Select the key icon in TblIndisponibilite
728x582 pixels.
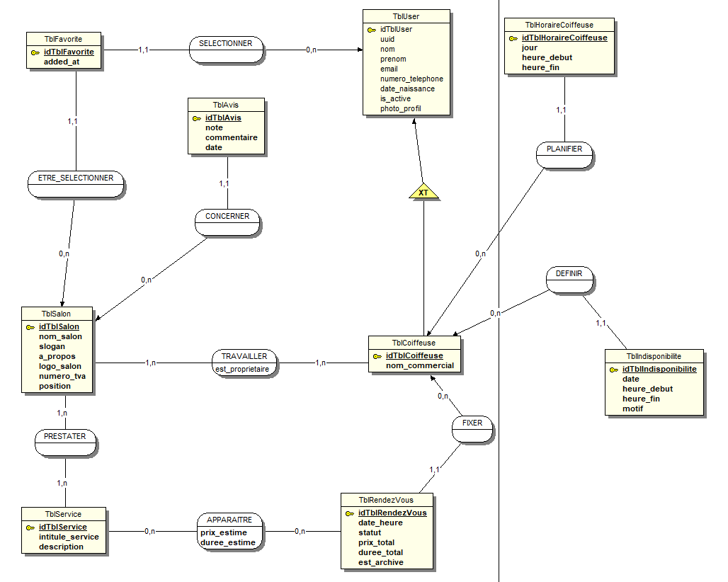[613, 370]
